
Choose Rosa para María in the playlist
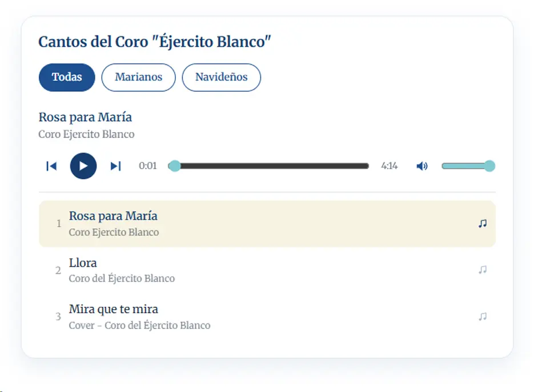point(267,224)
